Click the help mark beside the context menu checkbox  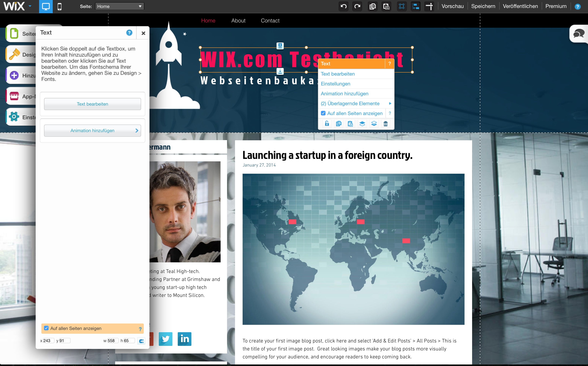(390, 113)
